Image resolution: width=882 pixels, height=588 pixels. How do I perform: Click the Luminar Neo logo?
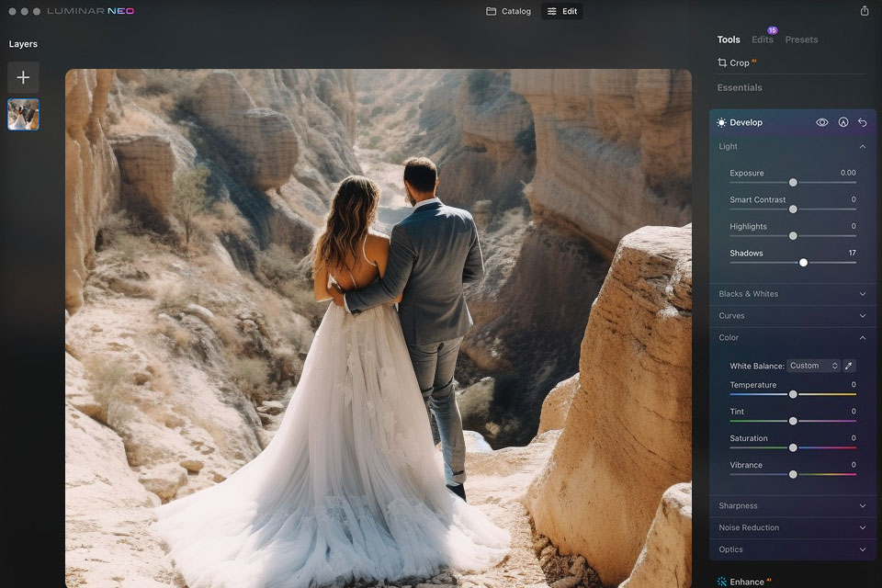pyautogui.click(x=91, y=11)
